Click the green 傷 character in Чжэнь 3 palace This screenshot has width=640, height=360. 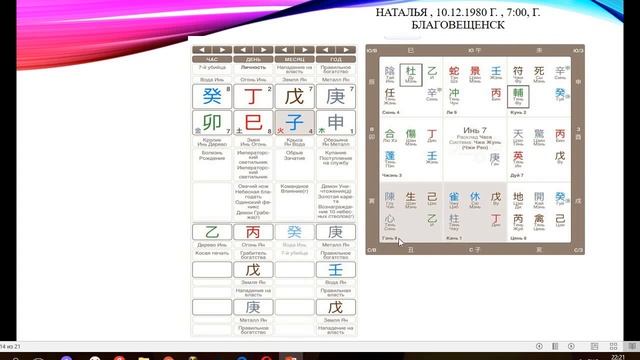[411, 134]
